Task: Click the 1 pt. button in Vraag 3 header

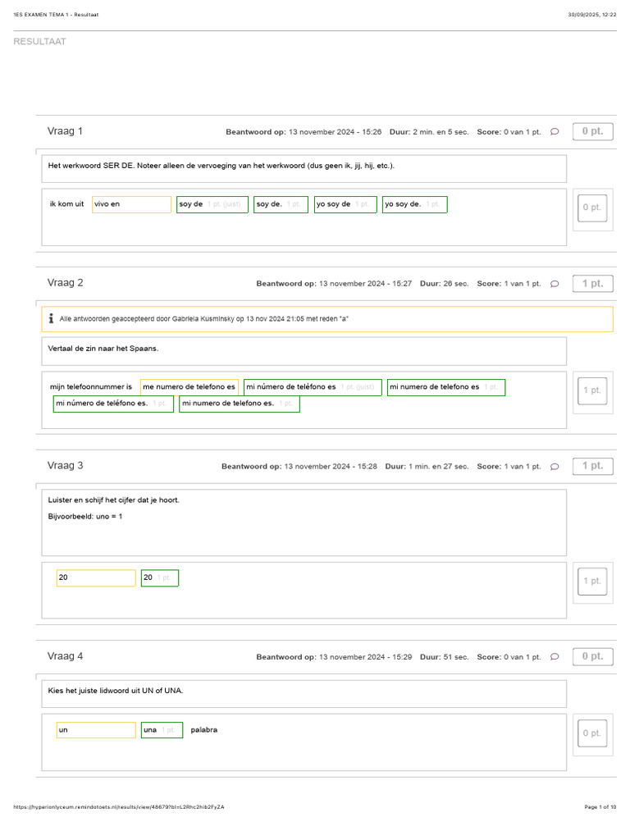Action: [x=592, y=466]
